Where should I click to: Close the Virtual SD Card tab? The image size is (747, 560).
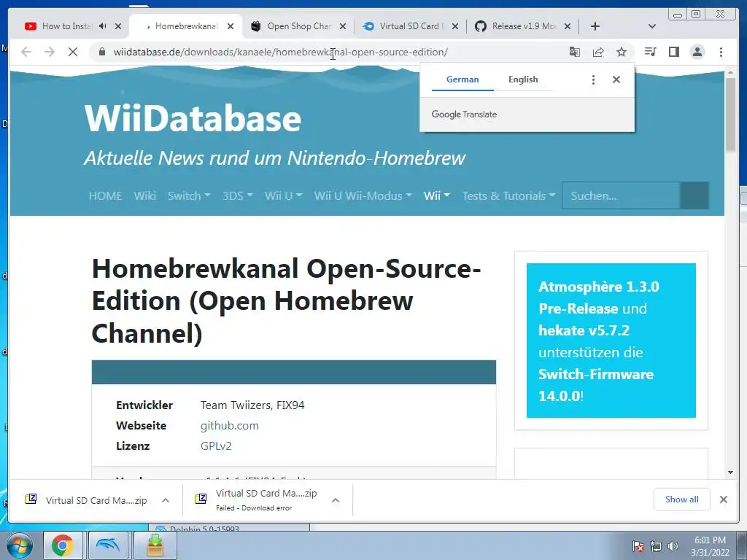pos(455,26)
